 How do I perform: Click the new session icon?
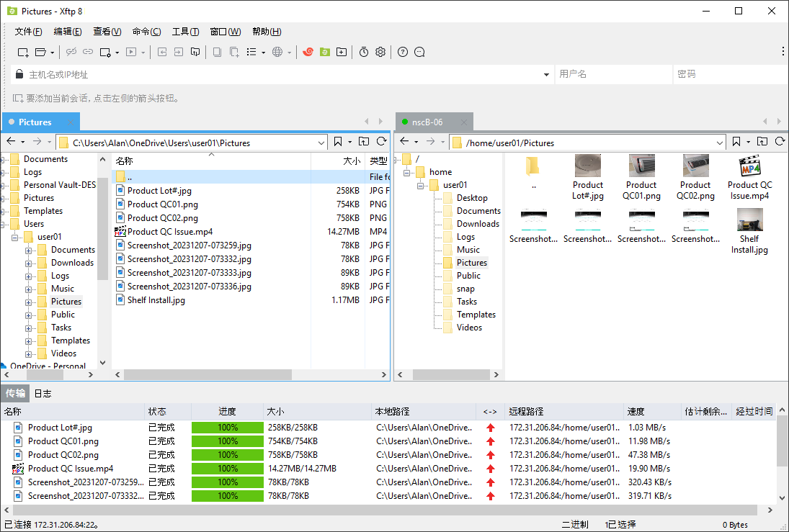22,52
